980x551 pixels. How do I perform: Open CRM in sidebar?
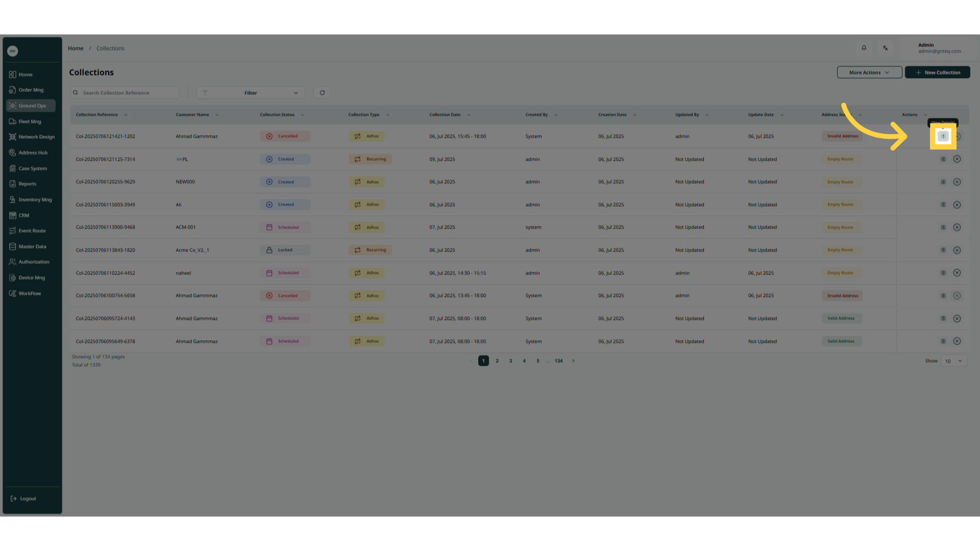(x=19, y=215)
